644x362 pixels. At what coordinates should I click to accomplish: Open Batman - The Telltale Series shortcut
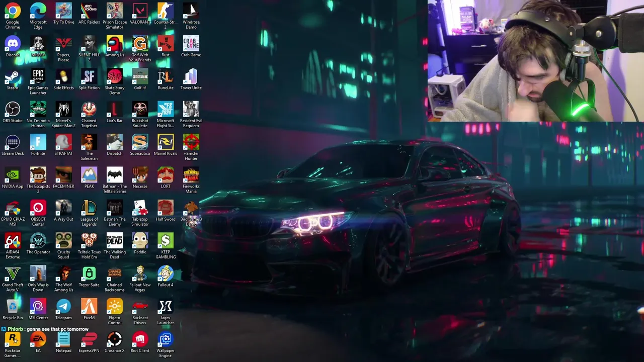[115, 175]
